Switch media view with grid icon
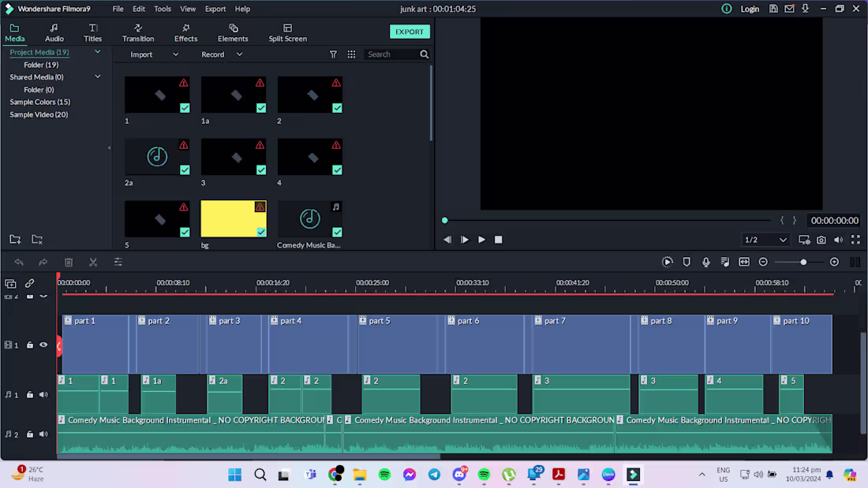This screenshot has height=488, width=868. coord(351,54)
